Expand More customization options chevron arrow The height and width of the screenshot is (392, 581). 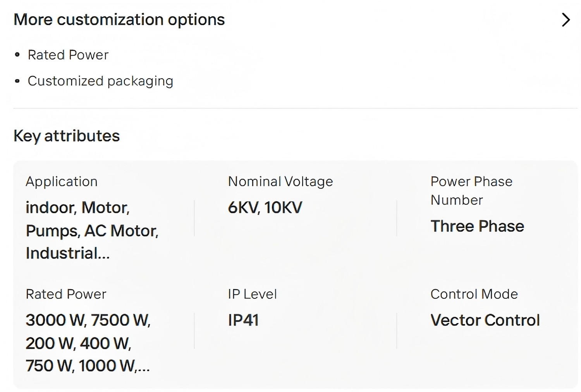pos(566,20)
